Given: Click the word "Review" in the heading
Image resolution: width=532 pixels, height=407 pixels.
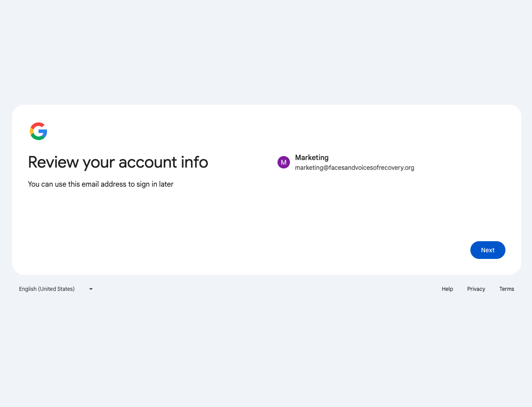Looking at the screenshot, I should [x=53, y=162].
